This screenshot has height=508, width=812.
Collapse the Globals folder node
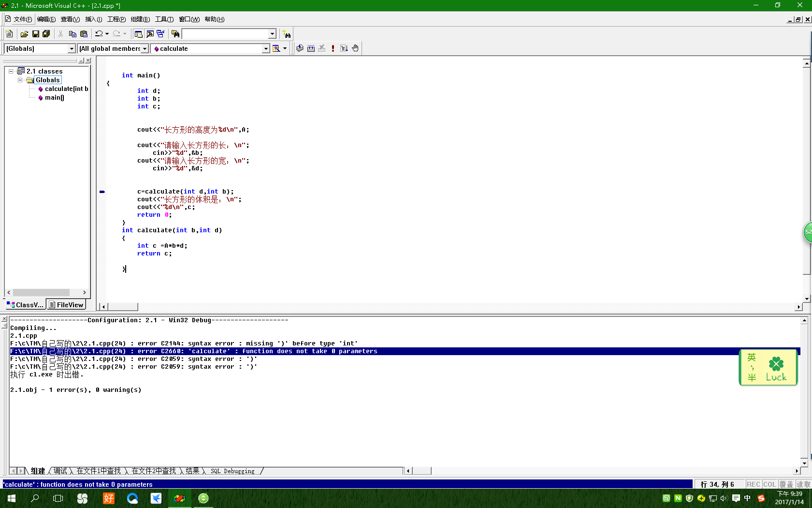(20, 80)
